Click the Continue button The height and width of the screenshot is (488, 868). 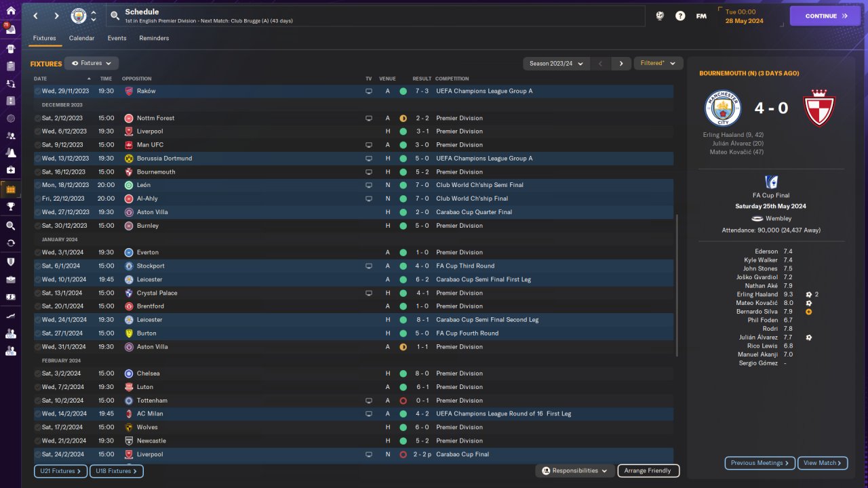pos(825,16)
